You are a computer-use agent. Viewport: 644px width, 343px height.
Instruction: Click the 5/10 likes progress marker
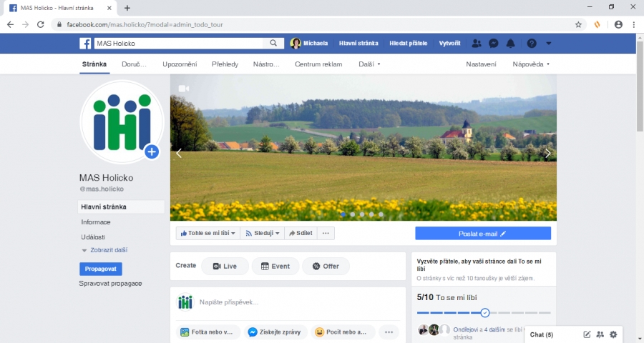(x=484, y=313)
